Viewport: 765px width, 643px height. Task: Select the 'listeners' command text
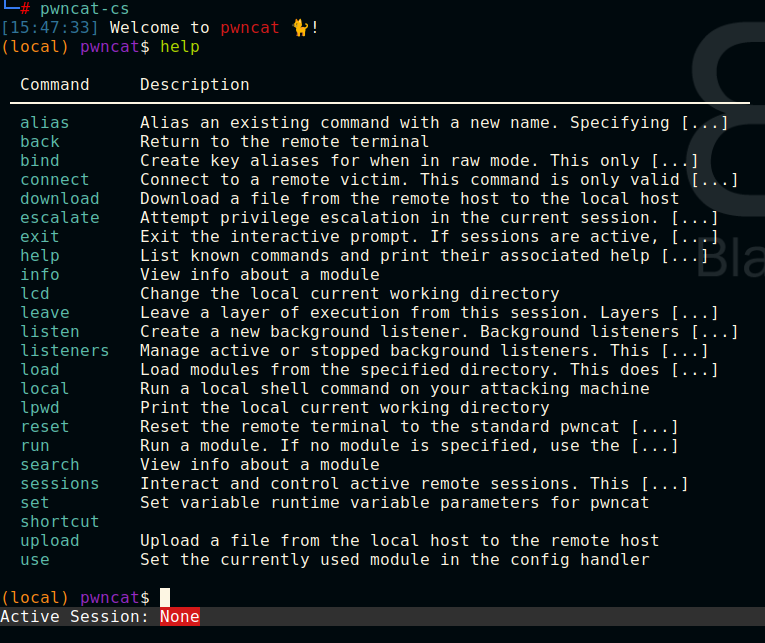point(64,350)
